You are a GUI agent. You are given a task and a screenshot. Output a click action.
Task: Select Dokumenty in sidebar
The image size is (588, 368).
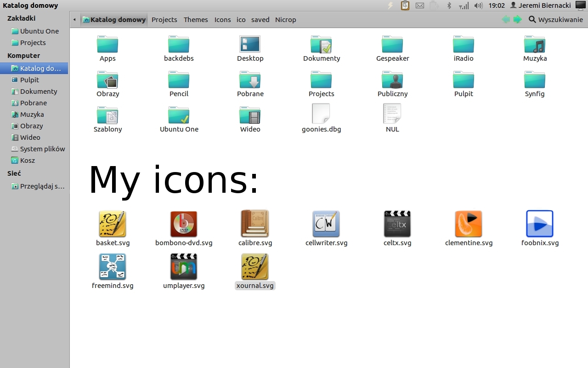click(35, 91)
